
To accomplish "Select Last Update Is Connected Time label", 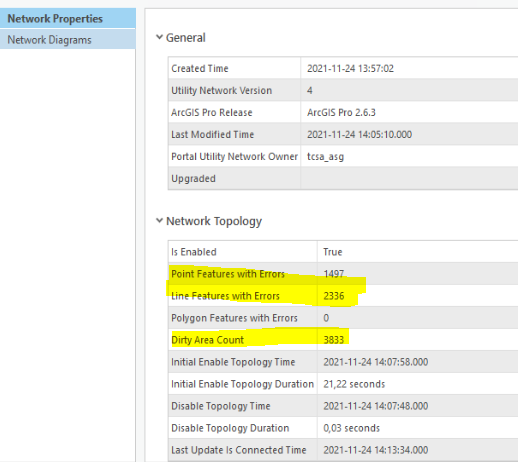I will point(239,450).
